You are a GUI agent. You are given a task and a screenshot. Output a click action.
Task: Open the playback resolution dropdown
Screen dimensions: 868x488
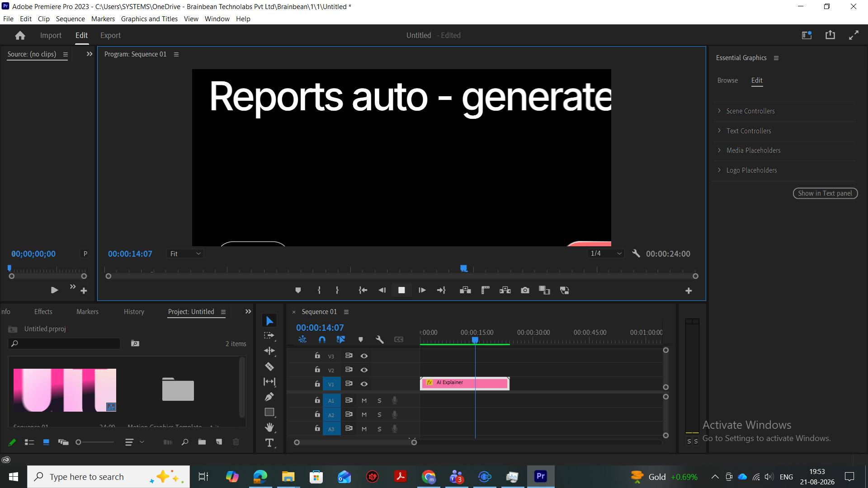(606, 254)
